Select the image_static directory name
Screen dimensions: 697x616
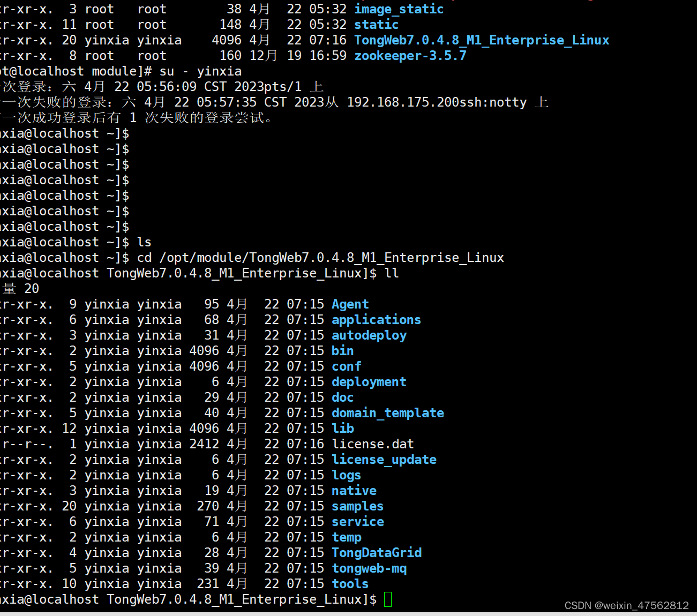coord(399,9)
